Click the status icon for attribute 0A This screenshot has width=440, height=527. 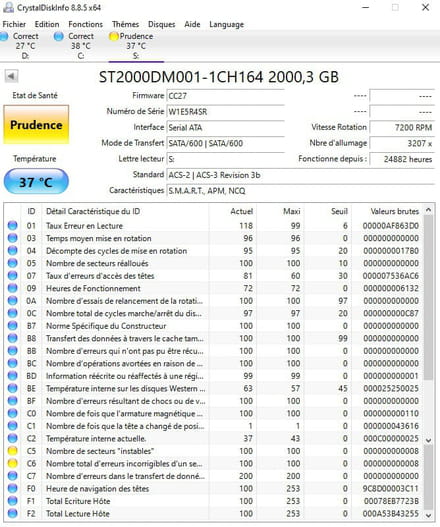click(12, 301)
